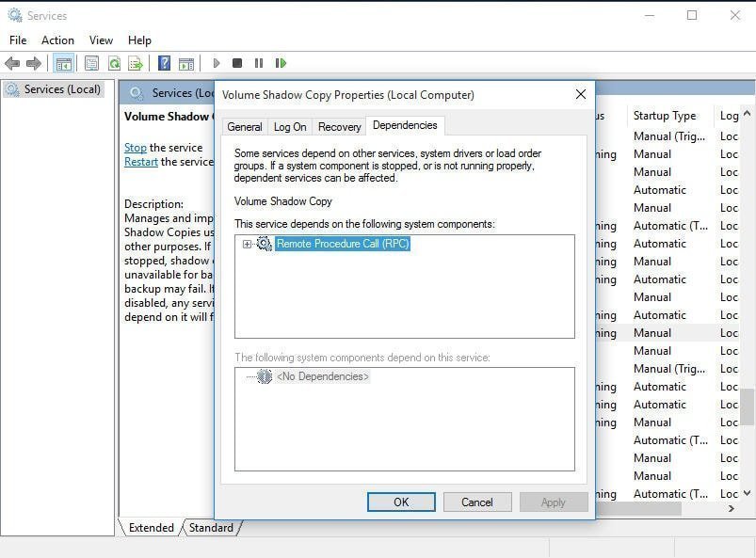Click the greyed No Dependencies gear icon
756x558 pixels.
[x=265, y=376]
